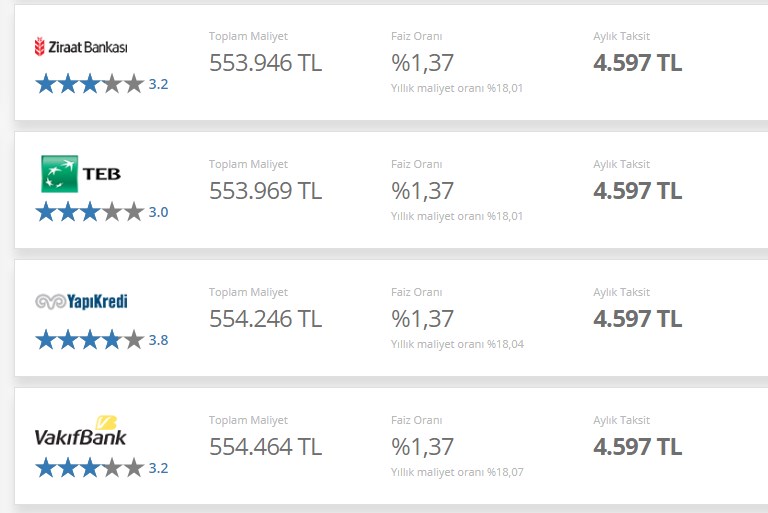Click the 554.464 TL total cost
The height and width of the screenshot is (513, 768).
(x=265, y=446)
